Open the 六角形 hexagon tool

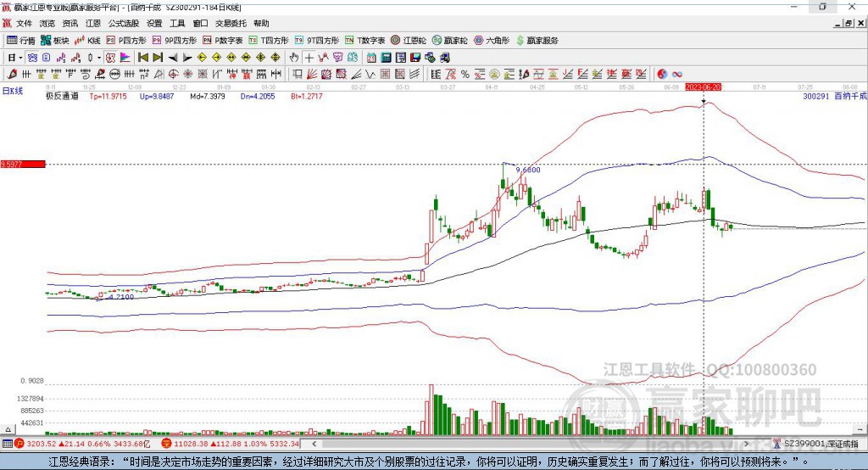pyautogui.click(x=492, y=41)
